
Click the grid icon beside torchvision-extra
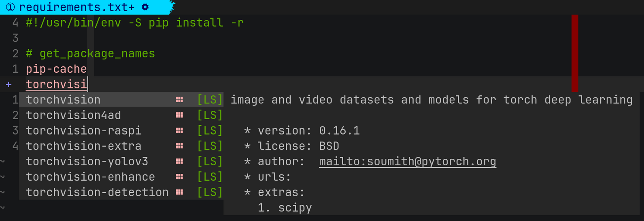tap(179, 146)
